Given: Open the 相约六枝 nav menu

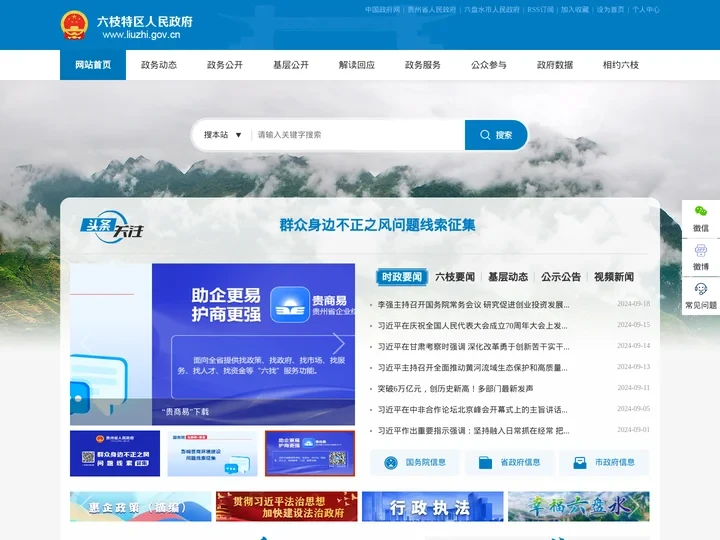Looking at the screenshot, I should (x=621, y=65).
